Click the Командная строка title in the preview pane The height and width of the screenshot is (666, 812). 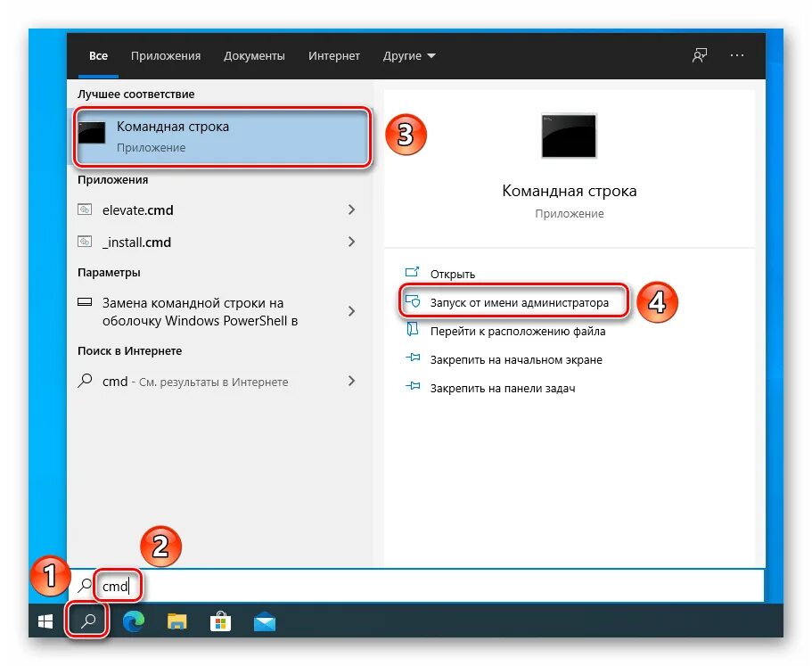coord(570,191)
